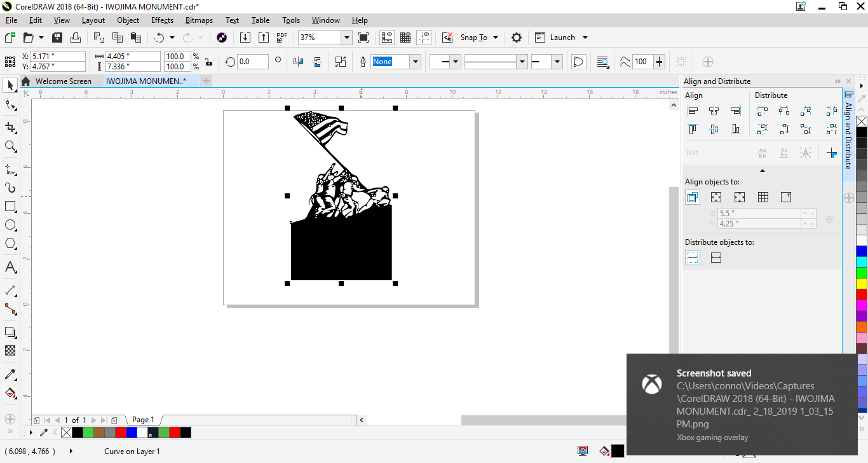Toggle Show guidelines button
The width and height of the screenshot is (868, 463).
pos(424,38)
